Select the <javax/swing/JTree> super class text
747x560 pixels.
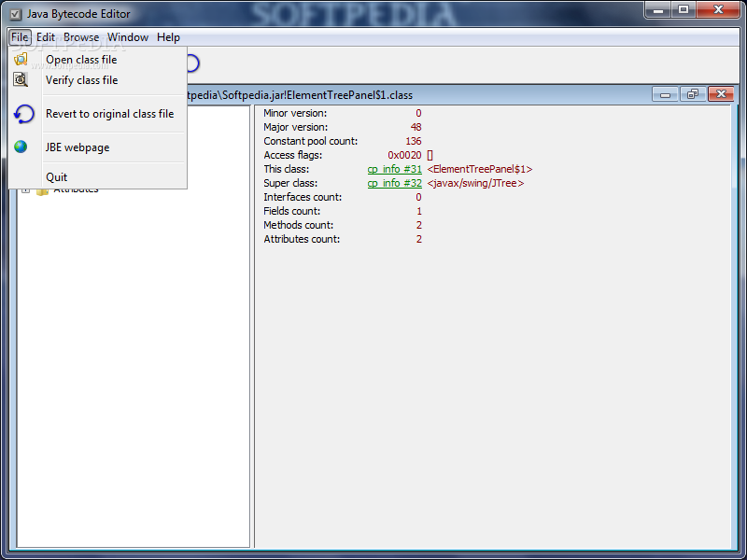click(x=475, y=183)
